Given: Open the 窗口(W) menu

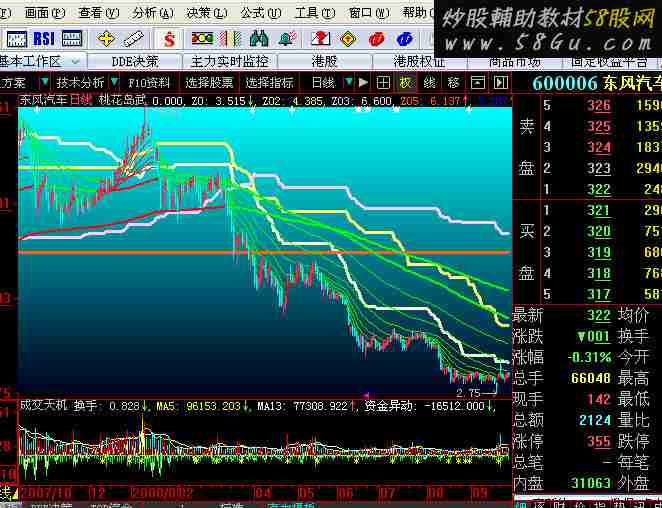Looking at the screenshot, I should (x=369, y=14).
